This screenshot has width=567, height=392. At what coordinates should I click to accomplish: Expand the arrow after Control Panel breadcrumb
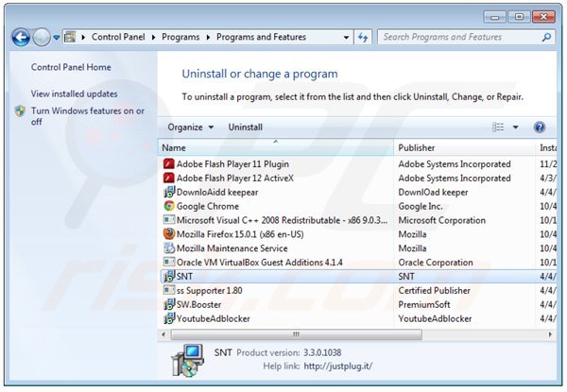[153, 37]
